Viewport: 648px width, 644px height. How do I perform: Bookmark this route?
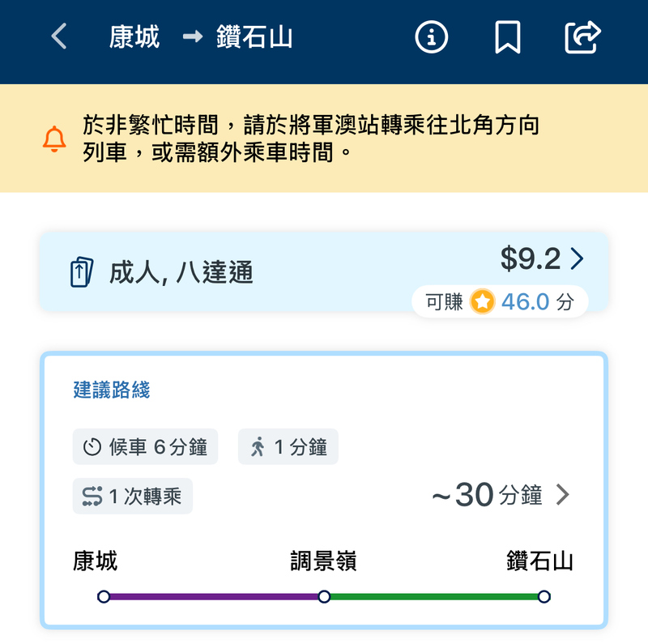point(508,36)
